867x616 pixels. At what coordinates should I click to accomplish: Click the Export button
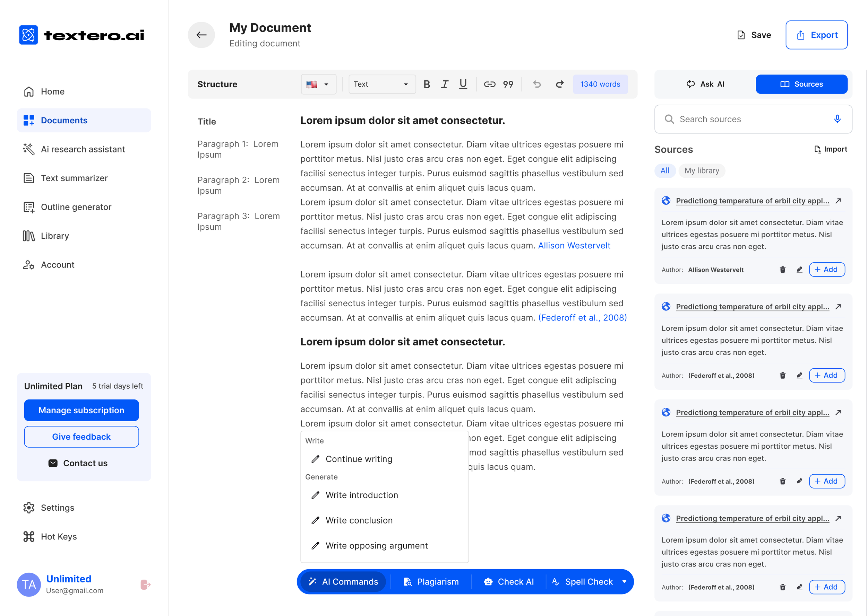(816, 35)
